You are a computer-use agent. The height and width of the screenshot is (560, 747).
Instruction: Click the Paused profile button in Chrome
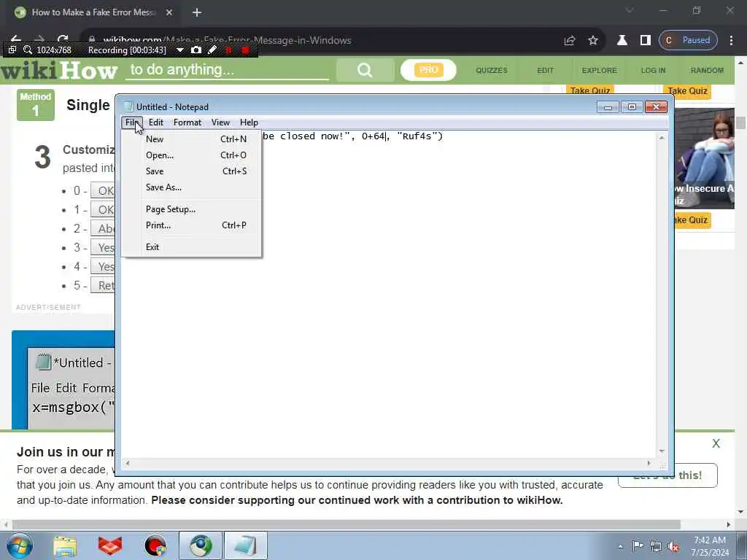coord(688,41)
